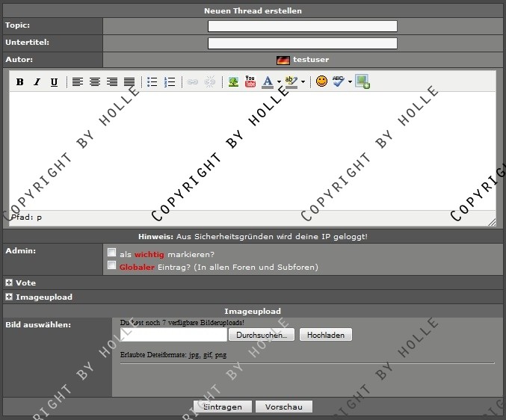Insert a YouTube video
This screenshot has height=420, width=506.
coord(250,82)
